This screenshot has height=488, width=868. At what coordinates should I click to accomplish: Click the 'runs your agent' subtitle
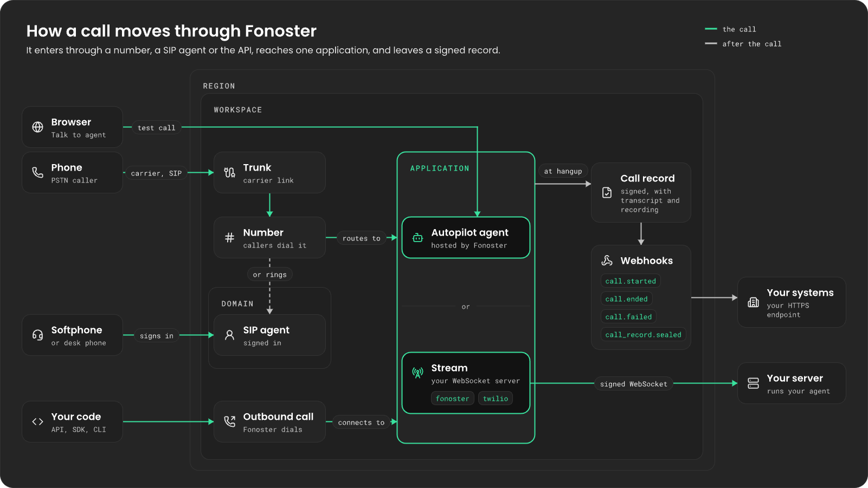click(798, 391)
